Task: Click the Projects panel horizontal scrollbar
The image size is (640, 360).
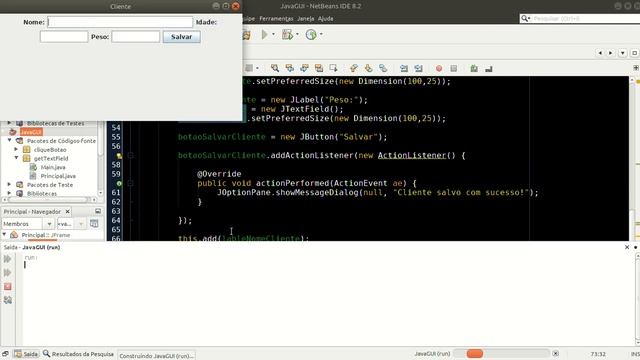Action: 49,200
